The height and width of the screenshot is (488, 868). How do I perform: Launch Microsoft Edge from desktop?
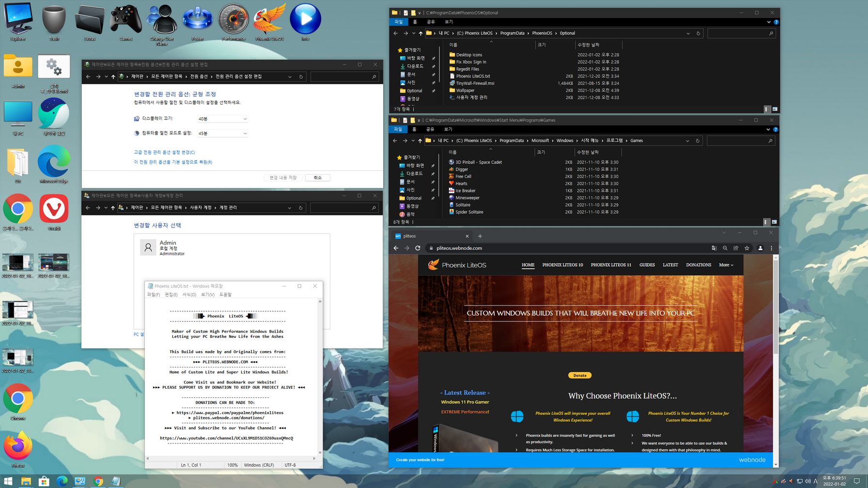pos(54,165)
